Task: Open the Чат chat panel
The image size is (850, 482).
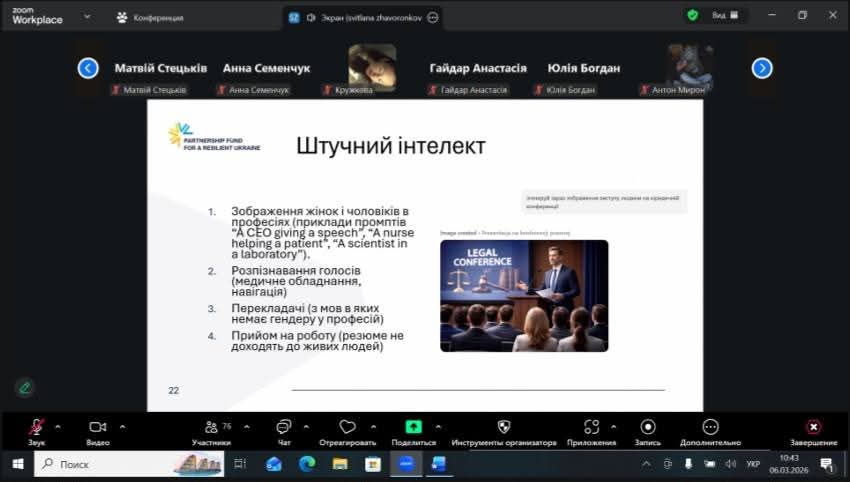Action: (284, 427)
